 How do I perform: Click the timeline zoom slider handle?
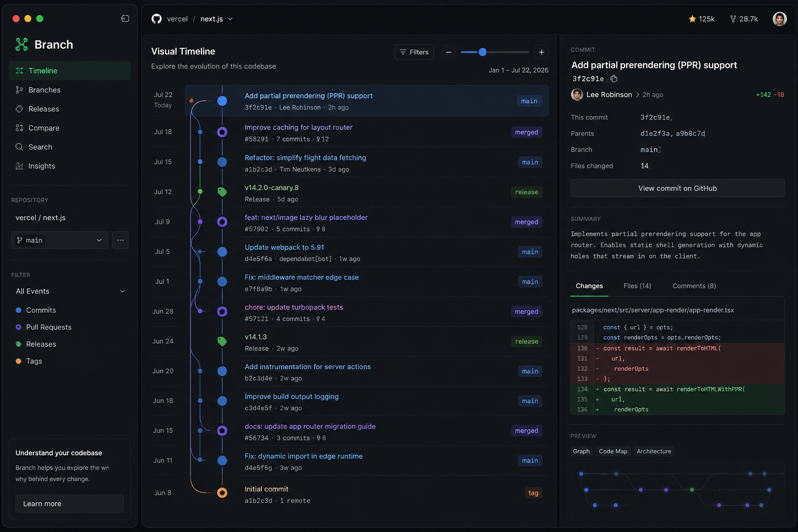482,52
